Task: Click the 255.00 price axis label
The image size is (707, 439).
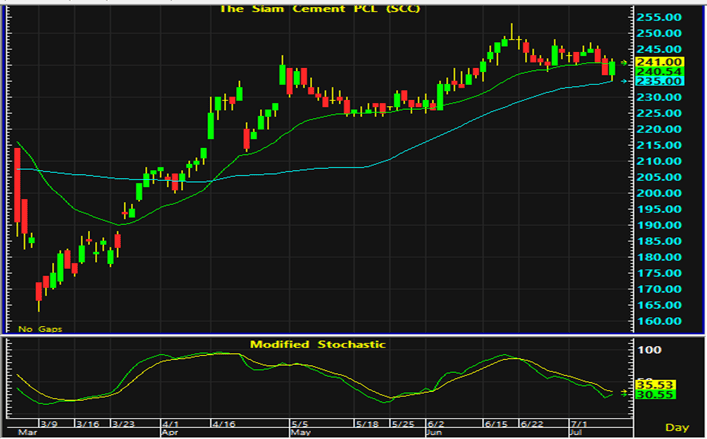Action: (659, 17)
